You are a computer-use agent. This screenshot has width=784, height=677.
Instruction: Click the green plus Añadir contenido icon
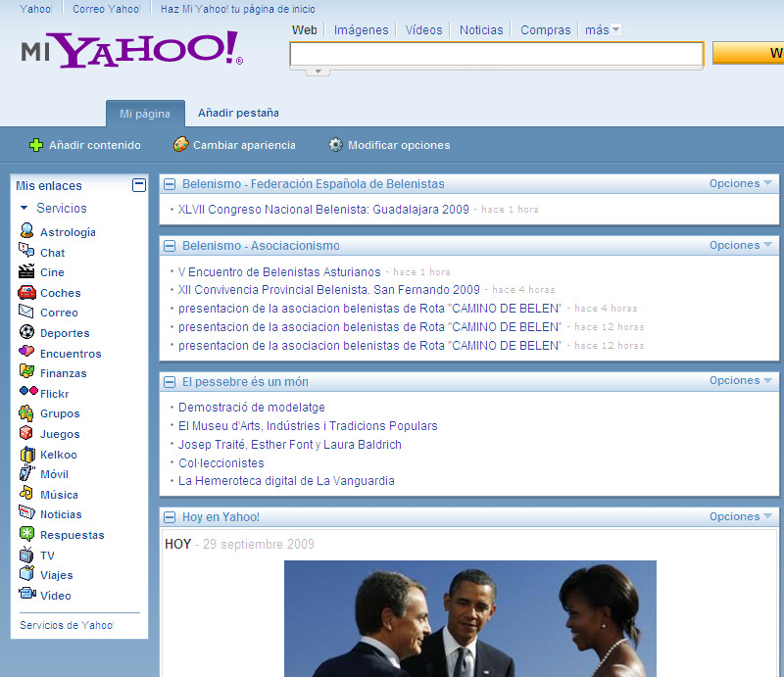[x=36, y=145]
